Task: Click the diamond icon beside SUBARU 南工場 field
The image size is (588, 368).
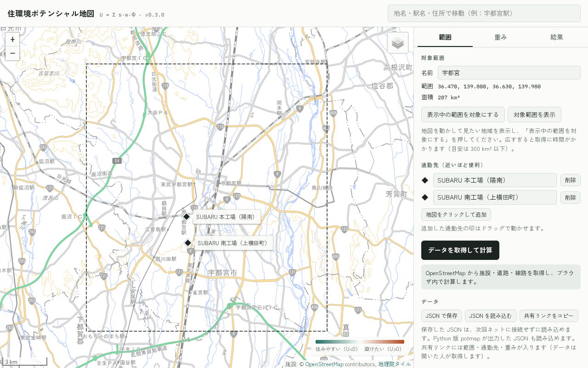Action: point(425,197)
